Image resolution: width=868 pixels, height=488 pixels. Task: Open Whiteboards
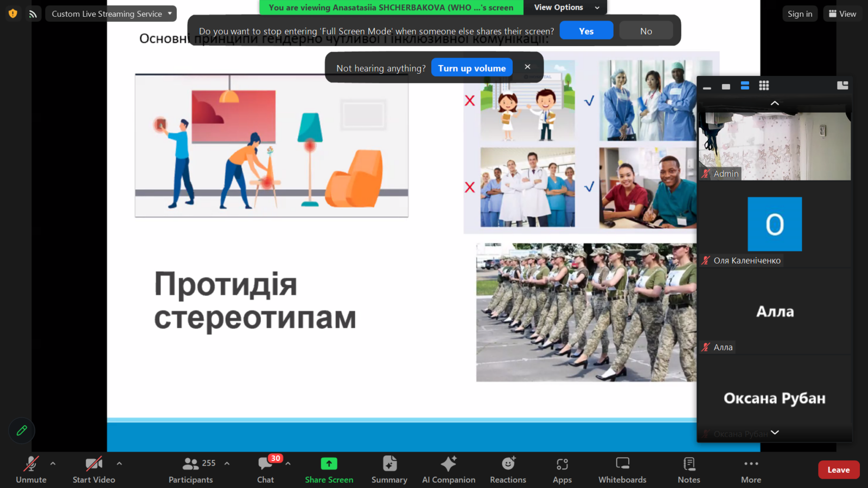pos(622,470)
